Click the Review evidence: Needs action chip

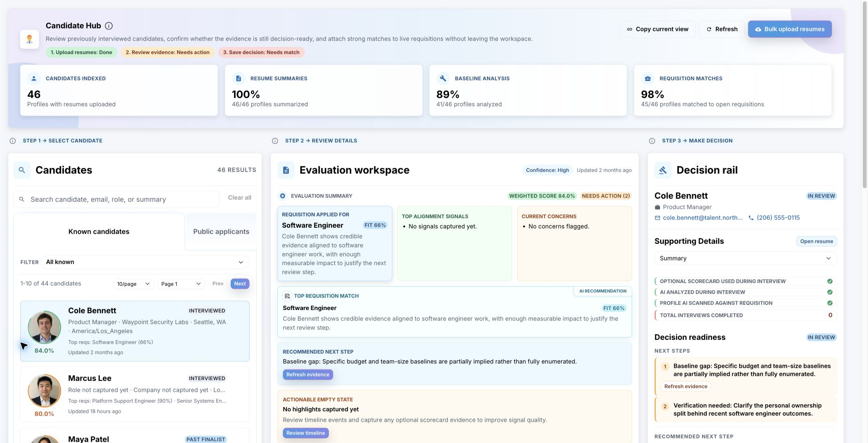point(167,52)
